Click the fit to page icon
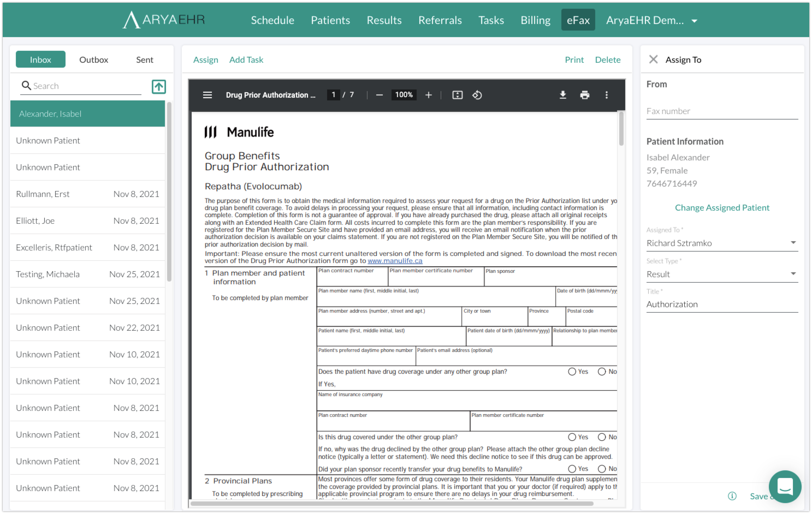Screen dimensions: 812x514 coord(457,95)
